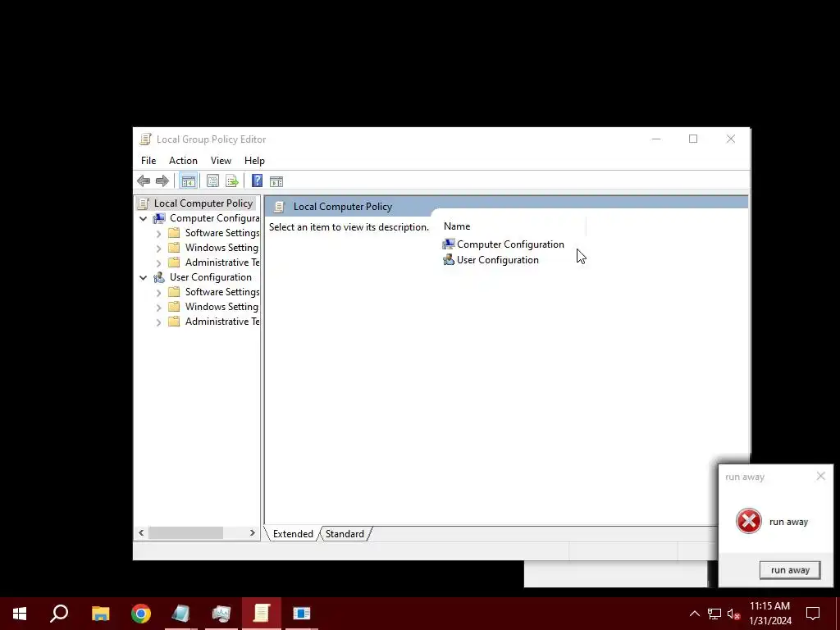Image resolution: width=840 pixels, height=630 pixels.
Task: Open the File menu
Action: (x=148, y=161)
